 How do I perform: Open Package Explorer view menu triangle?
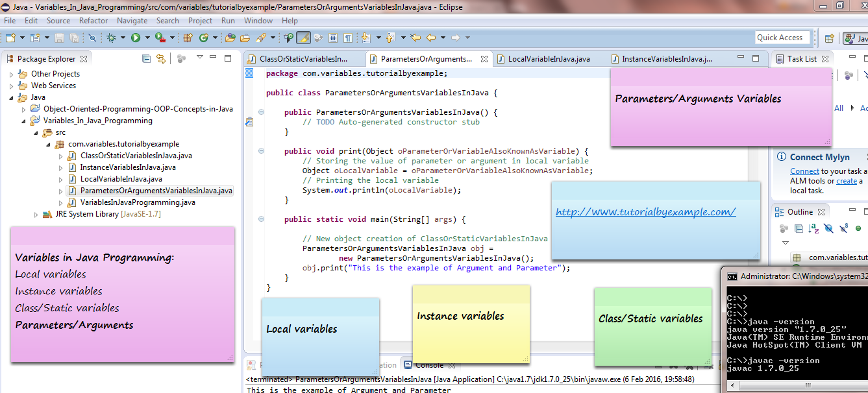pyautogui.click(x=200, y=58)
